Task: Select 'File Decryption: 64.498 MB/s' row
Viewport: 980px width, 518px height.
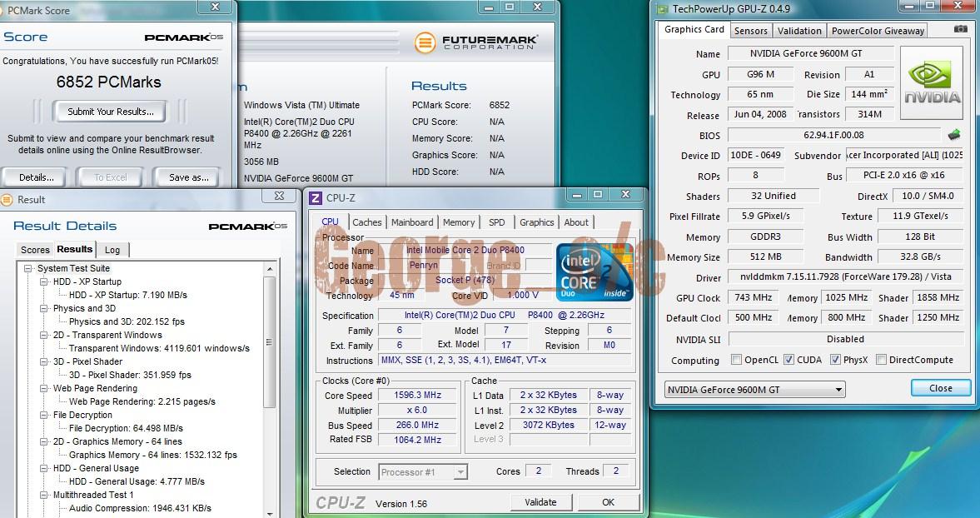Action: click(x=126, y=428)
